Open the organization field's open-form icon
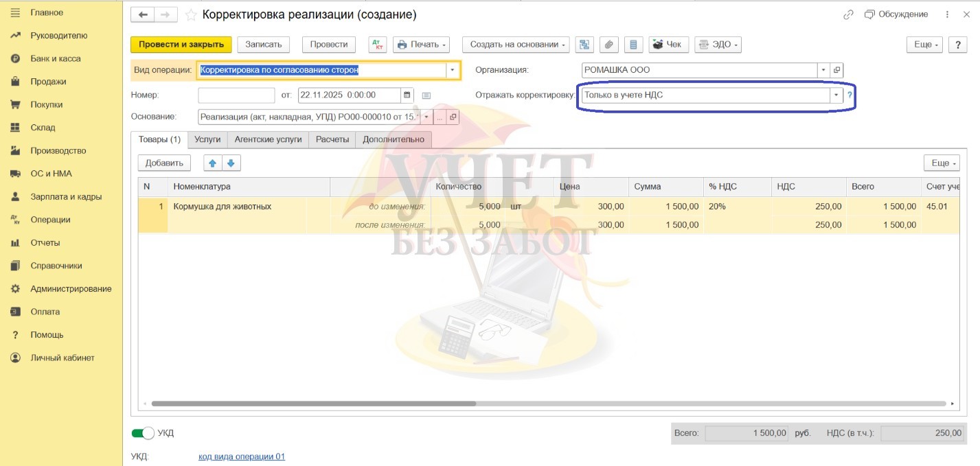 836,70
